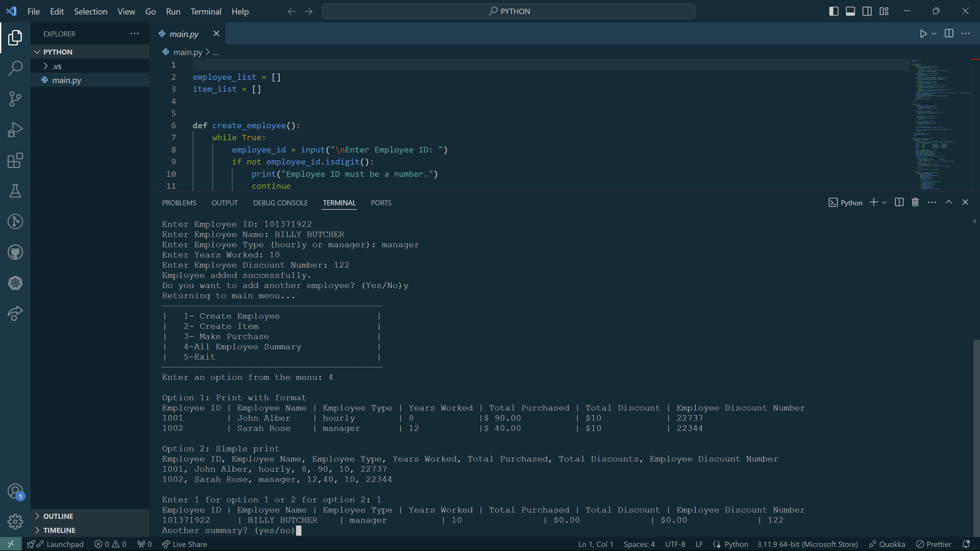The image size is (980, 551).
Task: Open Customize Layout options
Action: pyautogui.click(x=884, y=11)
